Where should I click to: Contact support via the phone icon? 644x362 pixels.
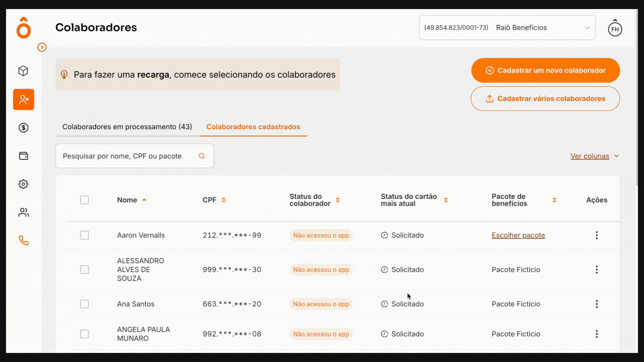tap(23, 240)
